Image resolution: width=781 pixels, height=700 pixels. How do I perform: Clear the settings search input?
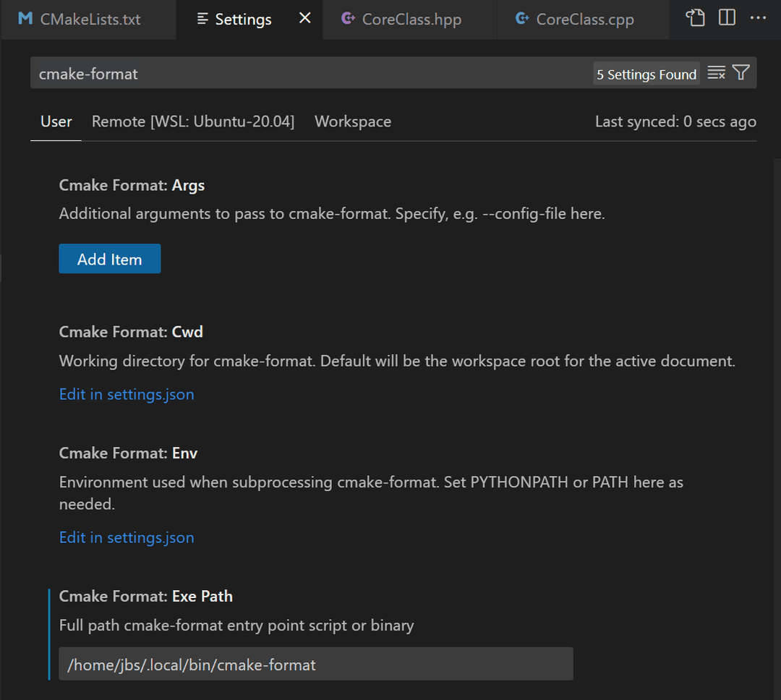click(x=716, y=73)
